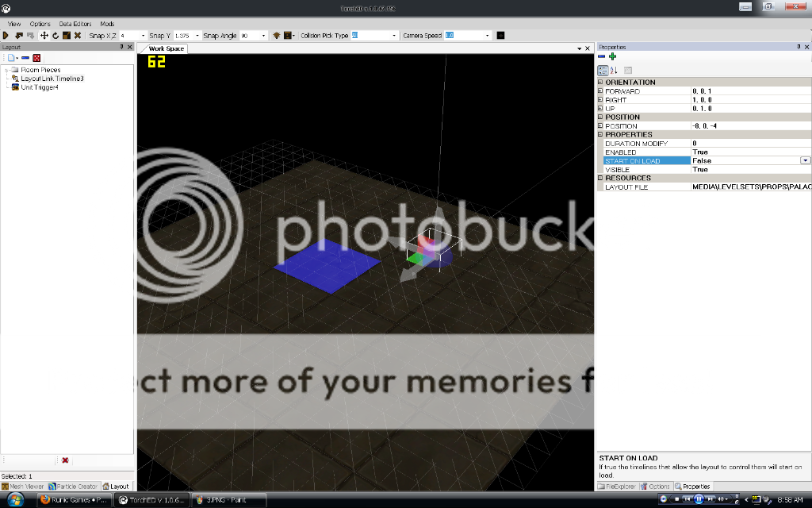Click the blue square in the viewport

(x=327, y=265)
